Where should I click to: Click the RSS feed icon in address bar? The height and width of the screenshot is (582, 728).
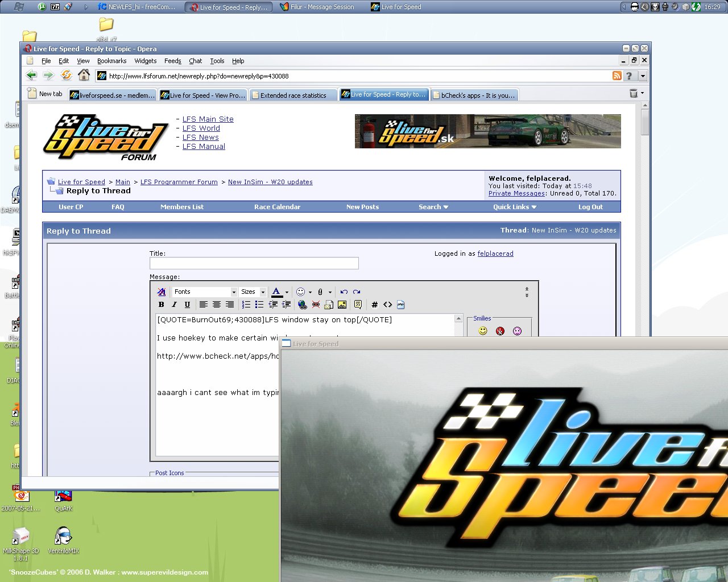coord(617,76)
